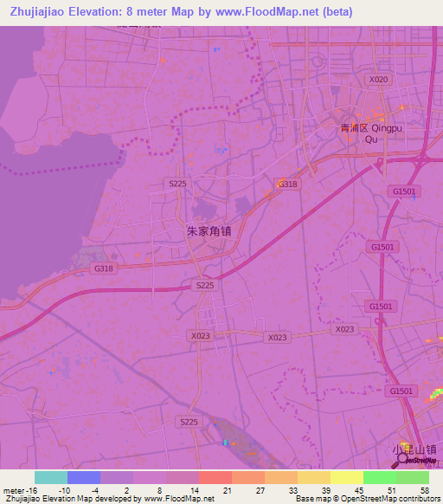Image resolution: width=443 pixels, height=504 pixels.
Task: Pick the purple legend swatch above -4
Action: coord(117,477)
